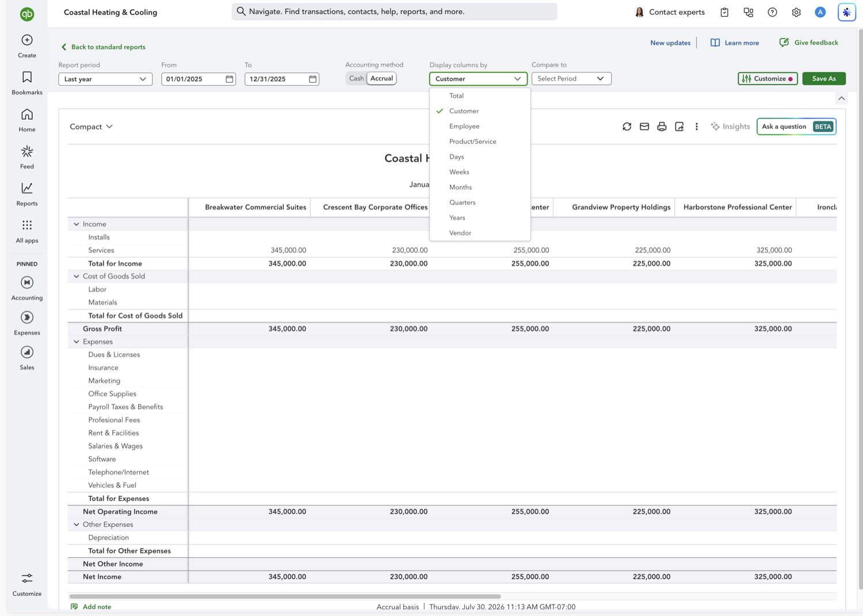This screenshot has width=863, height=616.
Task: Click the Save As button
Action: (x=824, y=79)
